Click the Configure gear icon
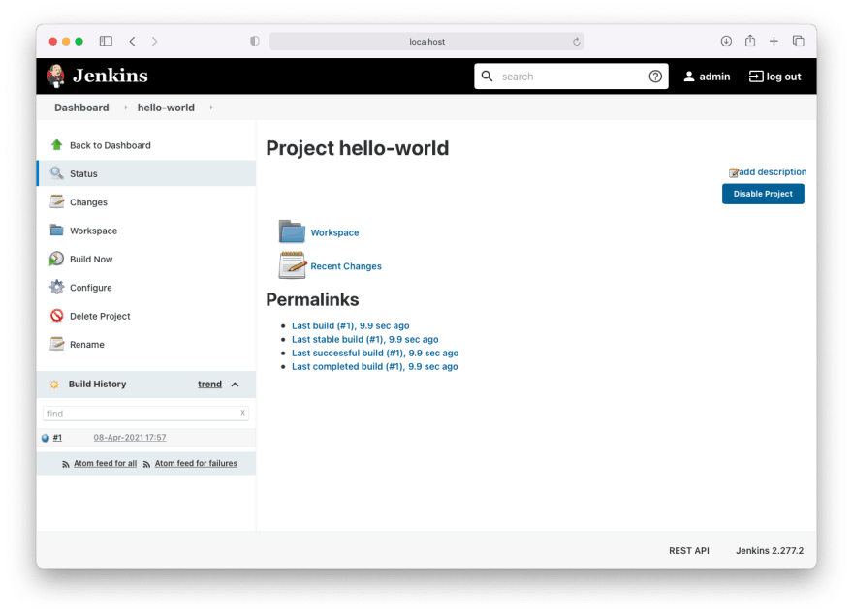Image resolution: width=853 pixels, height=616 pixels. coord(56,287)
